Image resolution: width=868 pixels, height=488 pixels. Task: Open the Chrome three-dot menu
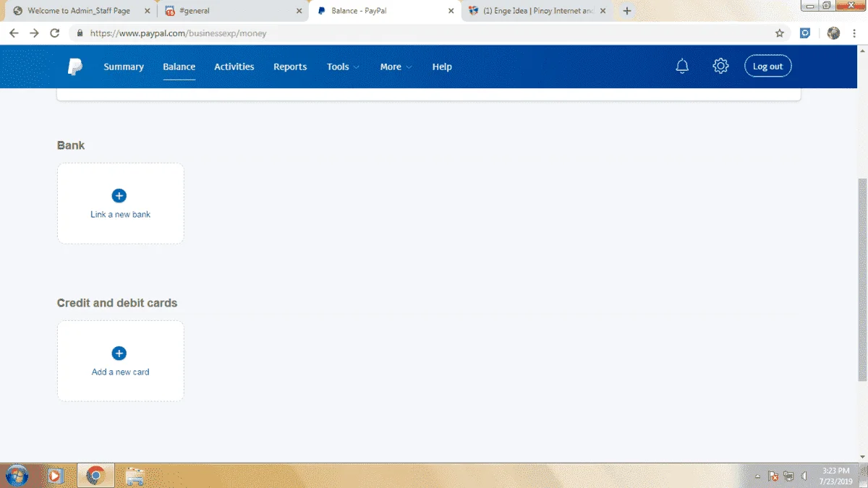[854, 33]
